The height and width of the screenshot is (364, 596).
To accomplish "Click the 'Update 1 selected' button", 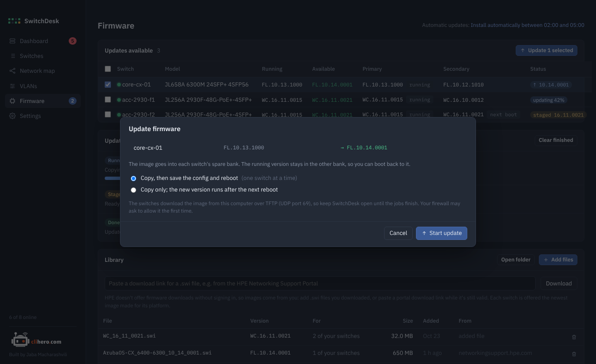I will click(546, 50).
